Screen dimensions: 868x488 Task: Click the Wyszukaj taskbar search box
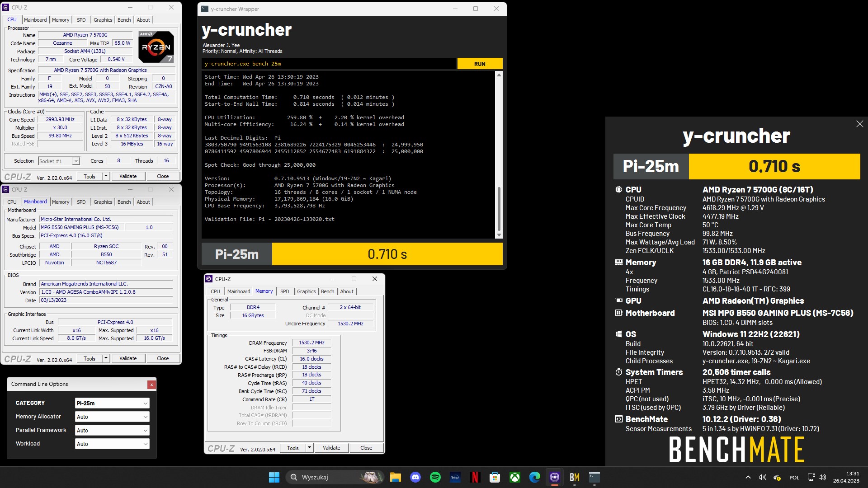335,477
